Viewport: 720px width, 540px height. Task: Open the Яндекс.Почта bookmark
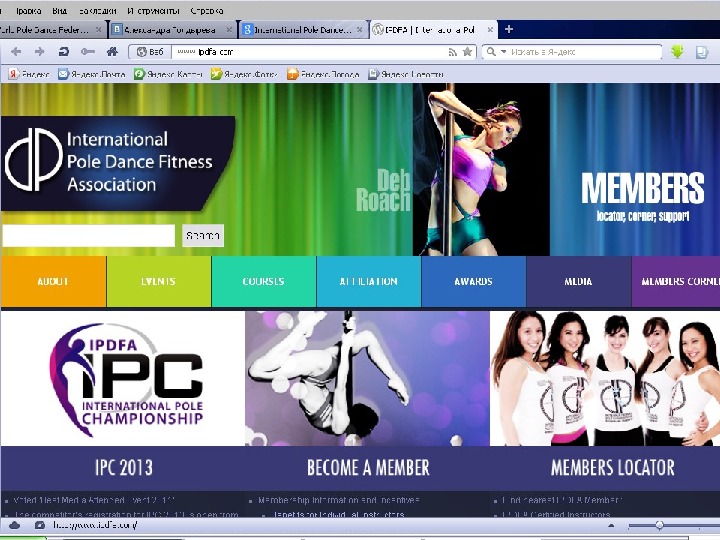pyautogui.click(x=91, y=74)
